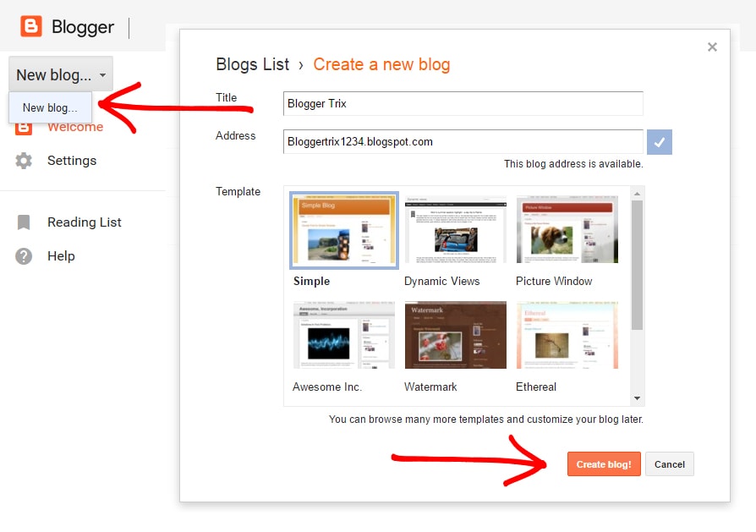Select the Awesome Inc. template thumbnail
The height and width of the screenshot is (532, 756).
[x=344, y=335]
